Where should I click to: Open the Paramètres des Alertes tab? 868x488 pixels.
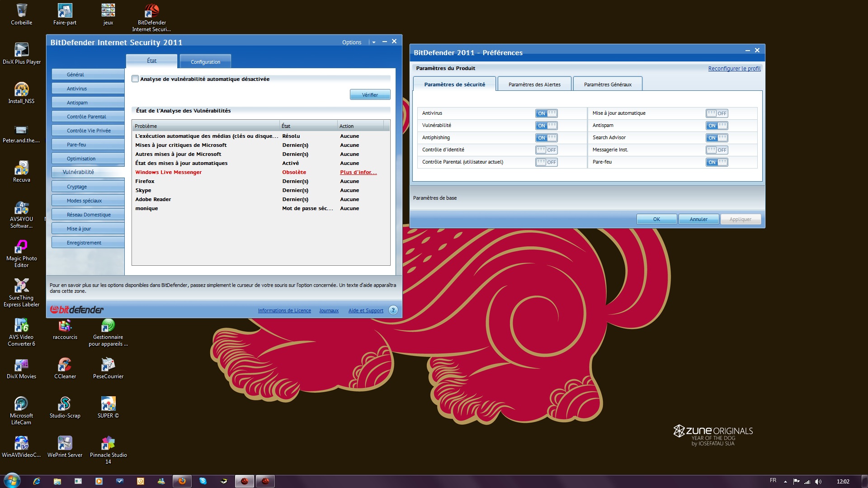tap(534, 84)
